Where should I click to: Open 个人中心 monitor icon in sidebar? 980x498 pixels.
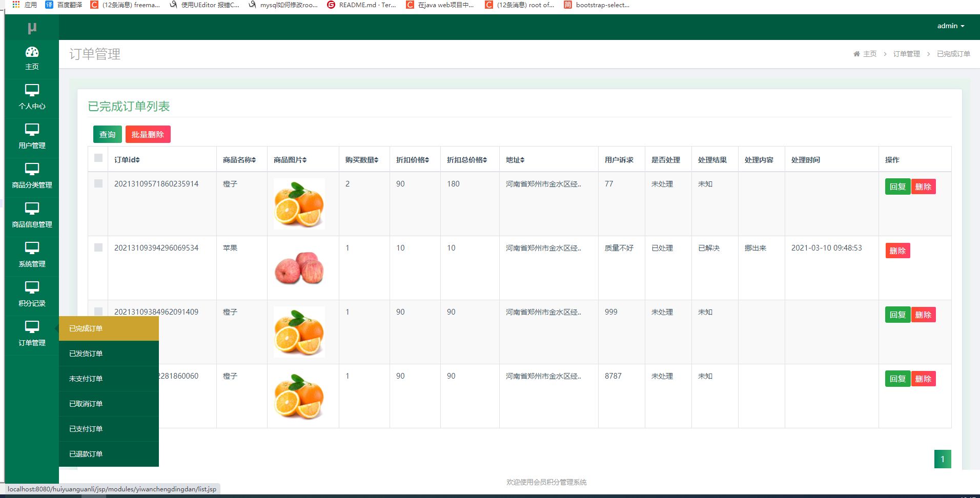(32, 91)
